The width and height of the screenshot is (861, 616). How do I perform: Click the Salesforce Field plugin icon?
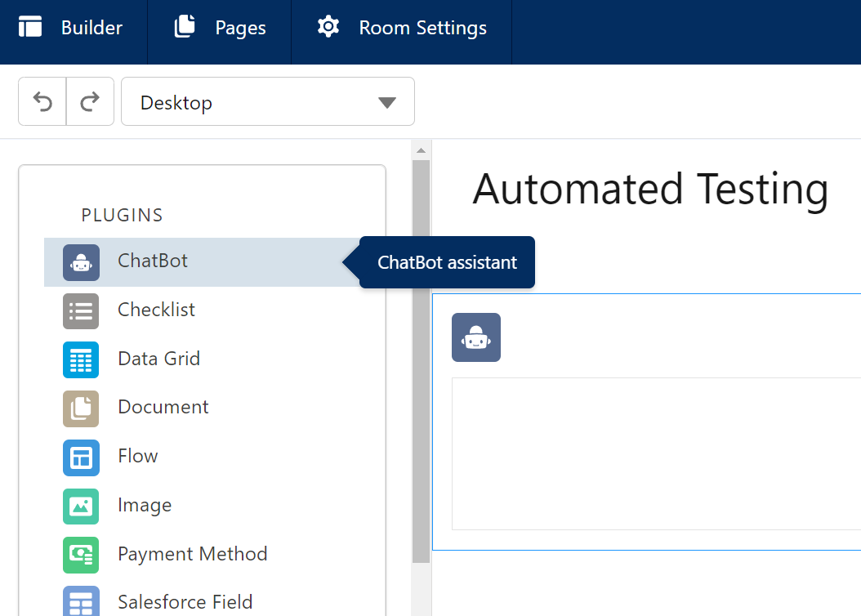point(81,601)
